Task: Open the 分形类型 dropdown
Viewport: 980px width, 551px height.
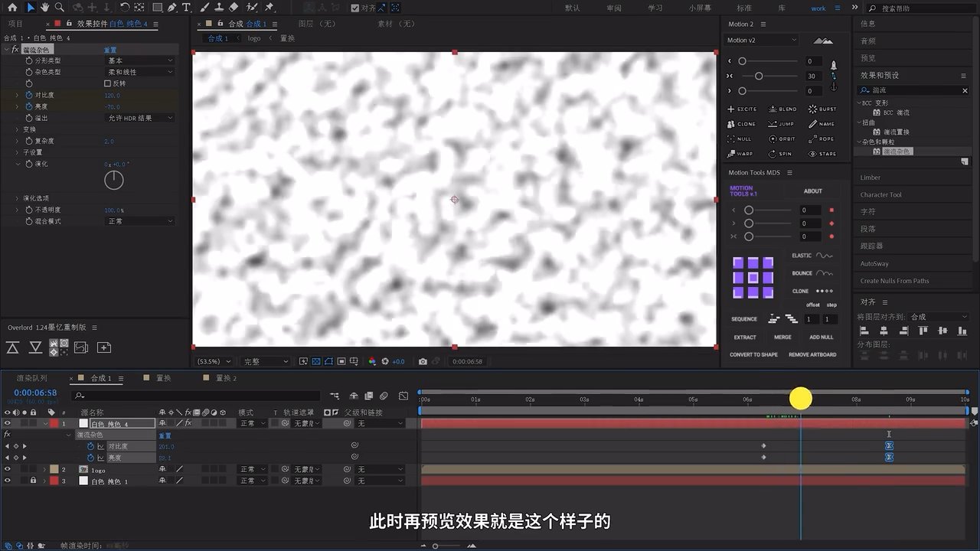Action: [140, 60]
